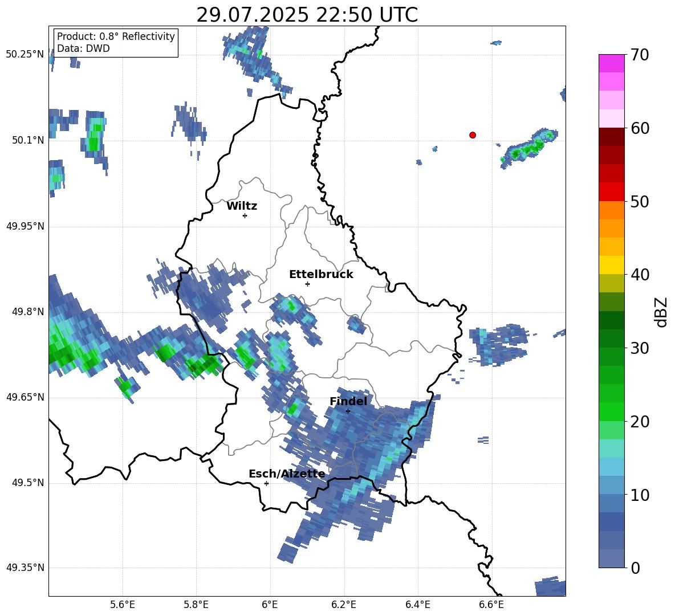Click the yellow swatch just above 40
The width and height of the screenshot is (675, 616).
pos(611,265)
